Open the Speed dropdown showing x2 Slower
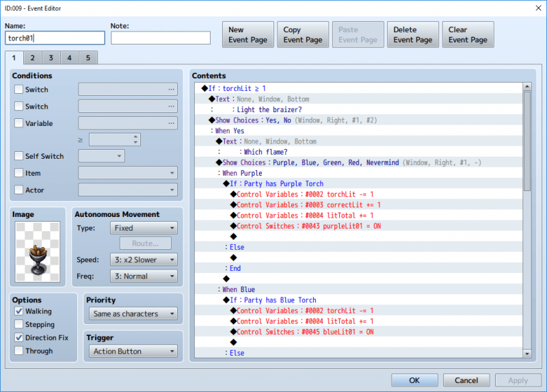The width and height of the screenshot is (547, 392). (x=144, y=260)
